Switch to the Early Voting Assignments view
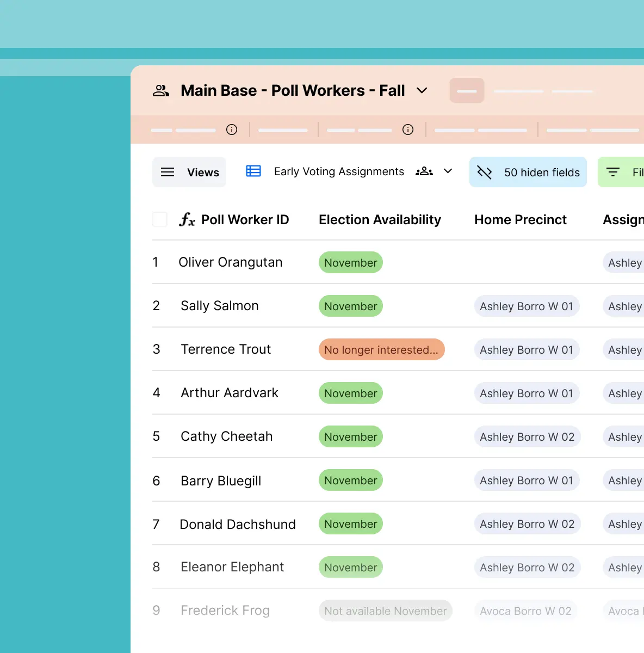The height and width of the screenshot is (653, 644). pyautogui.click(x=339, y=171)
